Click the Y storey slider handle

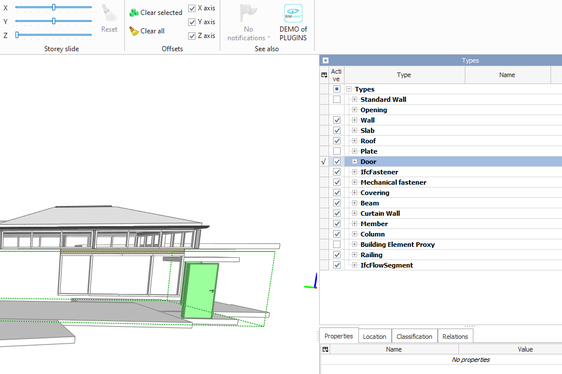pyautogui.click(x=53, y=21)
